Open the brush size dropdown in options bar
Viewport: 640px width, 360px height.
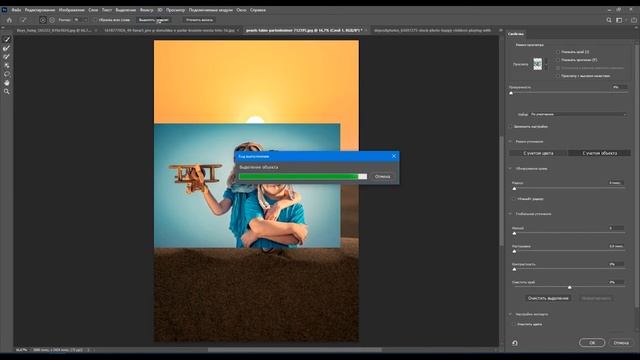coord(85,20)
